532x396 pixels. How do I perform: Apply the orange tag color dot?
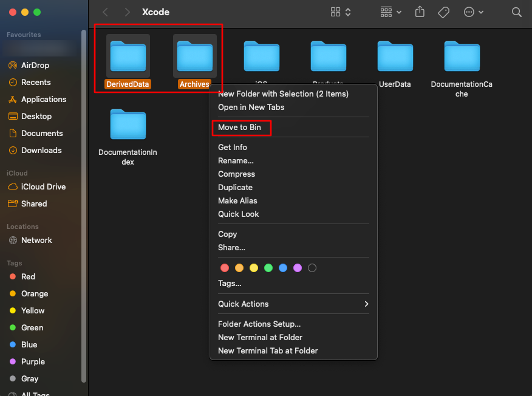pos(239,268)
